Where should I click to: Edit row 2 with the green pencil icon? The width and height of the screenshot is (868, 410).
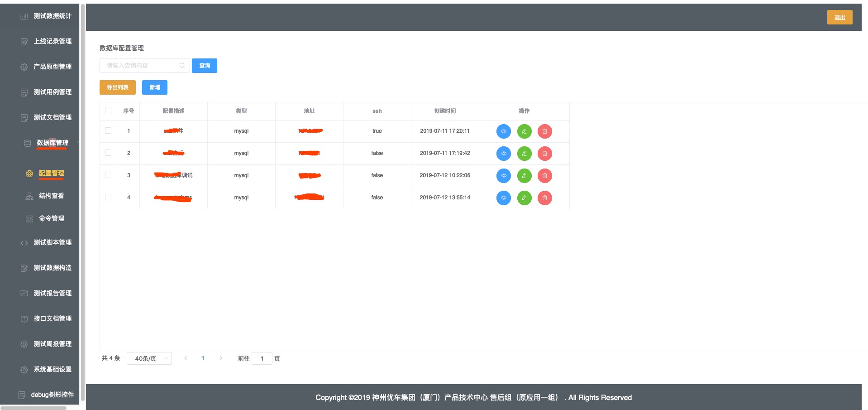pos(524,154)
